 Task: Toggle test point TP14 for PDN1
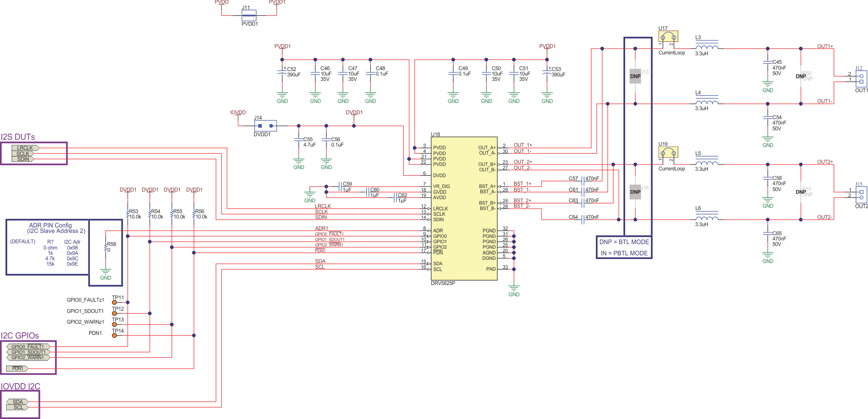coord(114,335)
